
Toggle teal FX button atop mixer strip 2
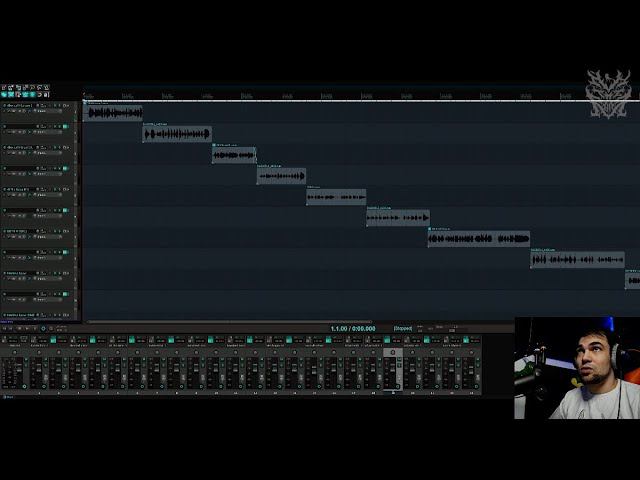pyautogui.click(x=53, y=340)
